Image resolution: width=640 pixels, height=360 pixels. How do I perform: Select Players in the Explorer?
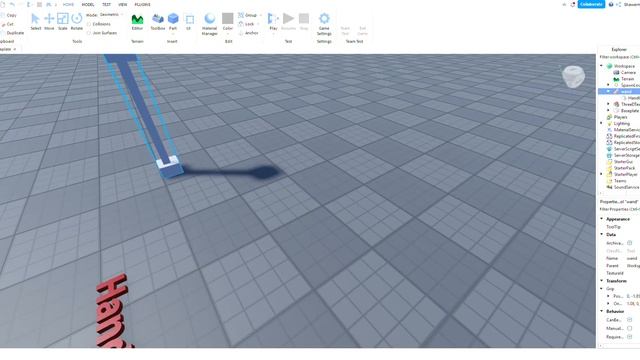[620, 117]
